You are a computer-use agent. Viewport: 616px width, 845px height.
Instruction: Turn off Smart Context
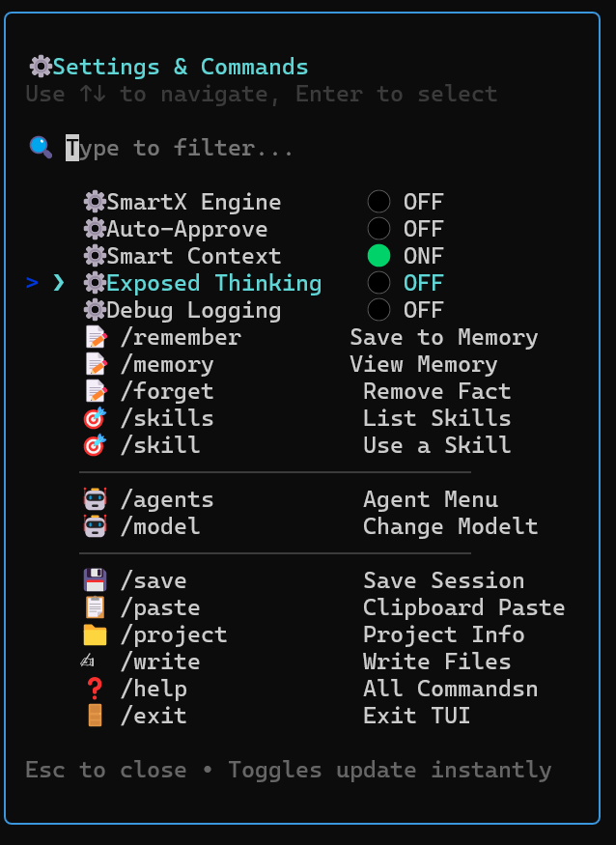click(380, 256)
